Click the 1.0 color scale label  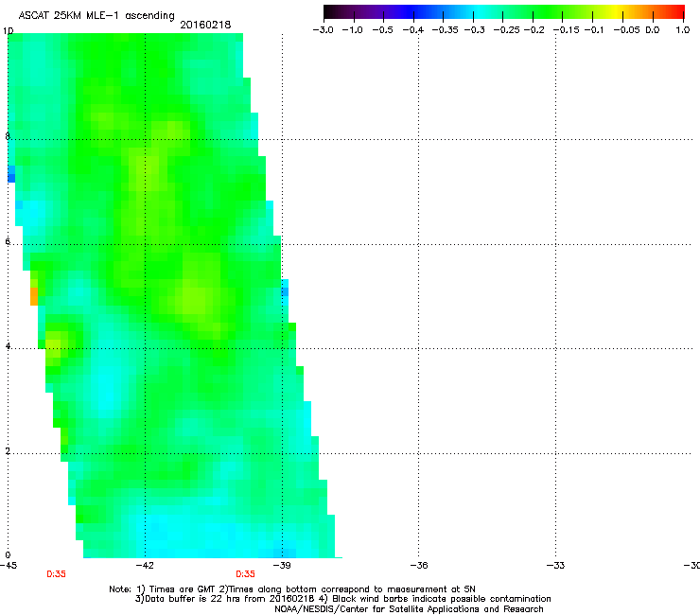point(683,30)
